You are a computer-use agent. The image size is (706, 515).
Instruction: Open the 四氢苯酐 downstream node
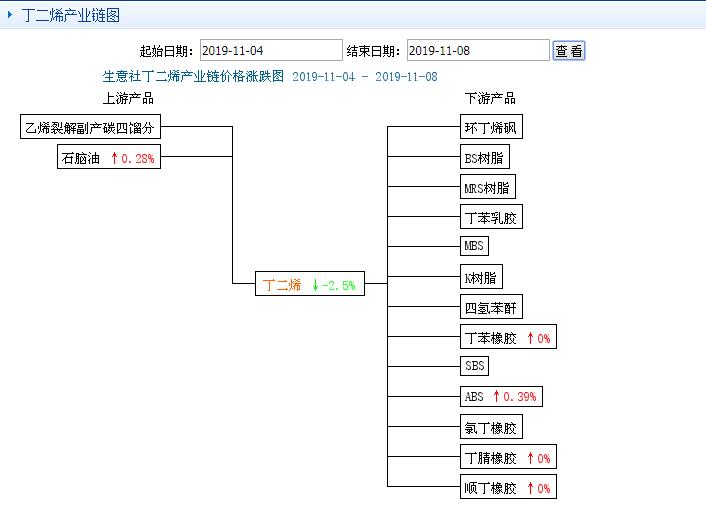point(491,307)
